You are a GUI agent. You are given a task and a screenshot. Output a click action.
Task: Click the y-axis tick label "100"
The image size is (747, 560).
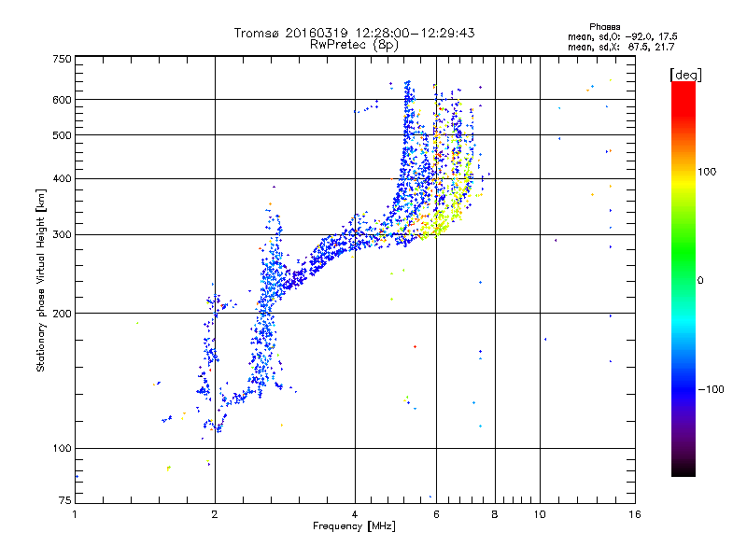[x=62, y=449]
